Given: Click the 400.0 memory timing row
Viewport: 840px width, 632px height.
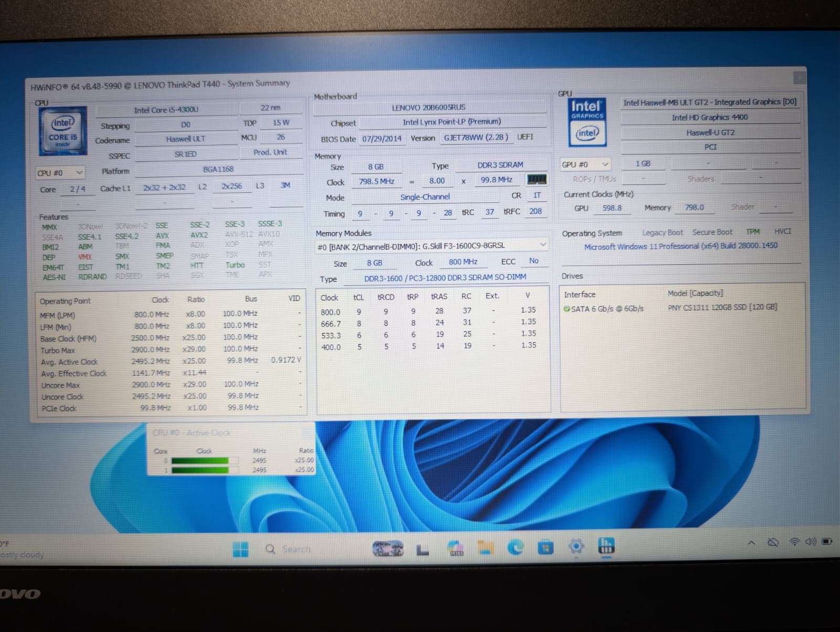Looking at the screenshot, I should 434,346.
